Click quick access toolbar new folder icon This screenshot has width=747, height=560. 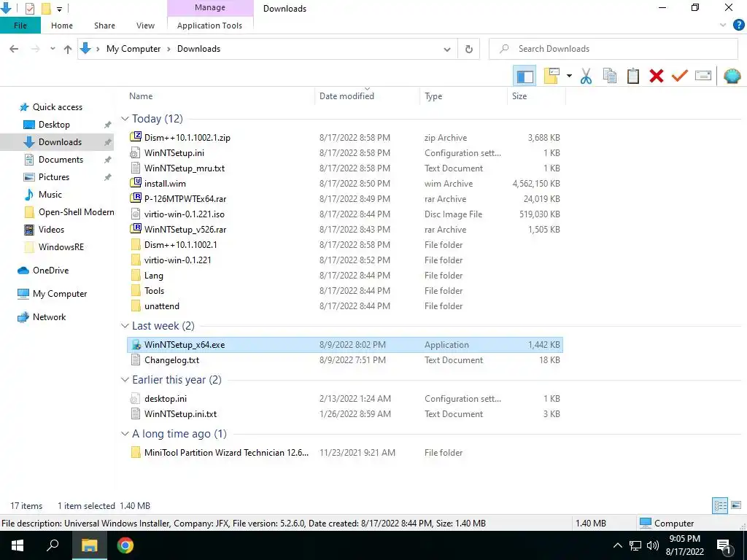point(46,9)
